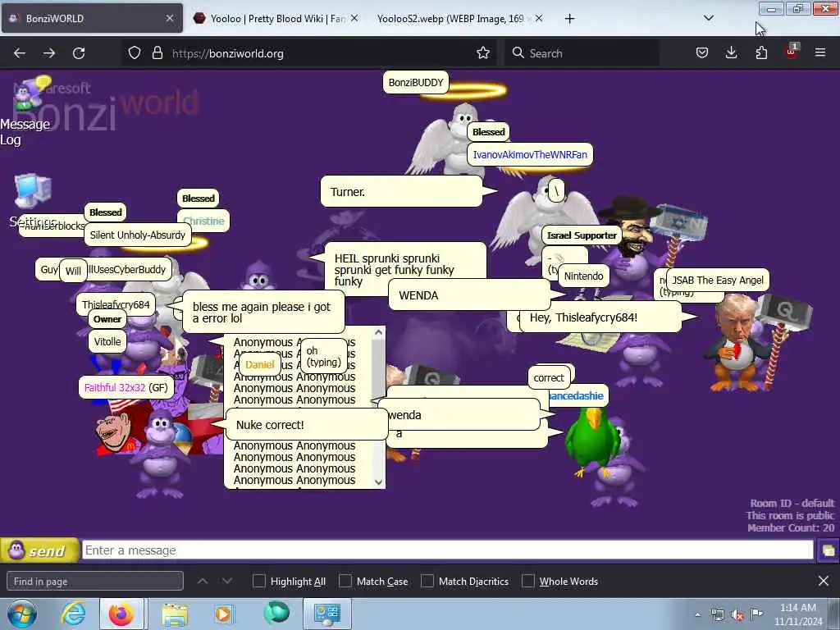Click the 'Turner.' speech bubble
The image size is (840, 630).
(x=401, y=191)
